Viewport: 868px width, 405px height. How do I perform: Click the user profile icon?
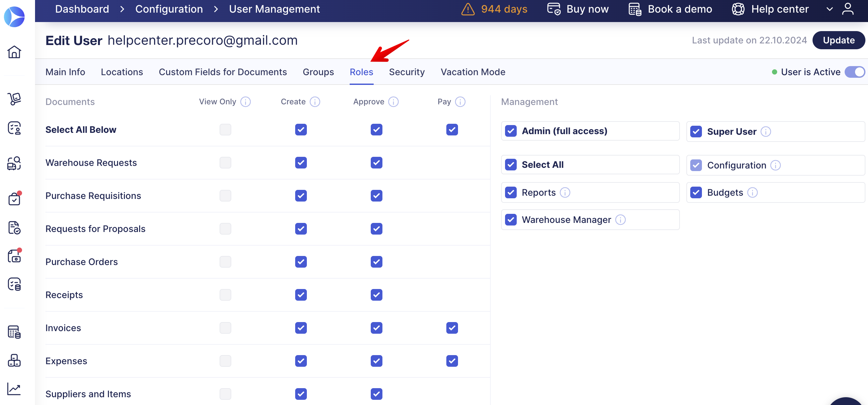(x=848, y=9)
